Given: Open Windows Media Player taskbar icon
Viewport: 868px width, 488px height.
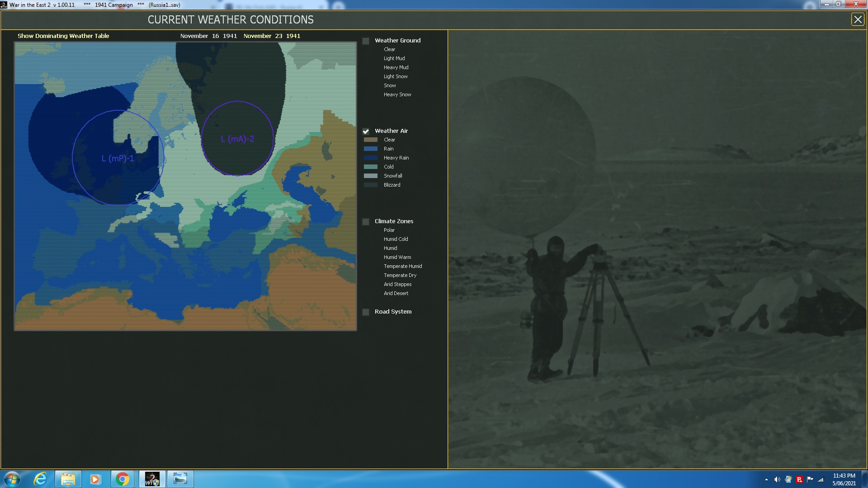Looking at the screenshot, I should (95, 479).
